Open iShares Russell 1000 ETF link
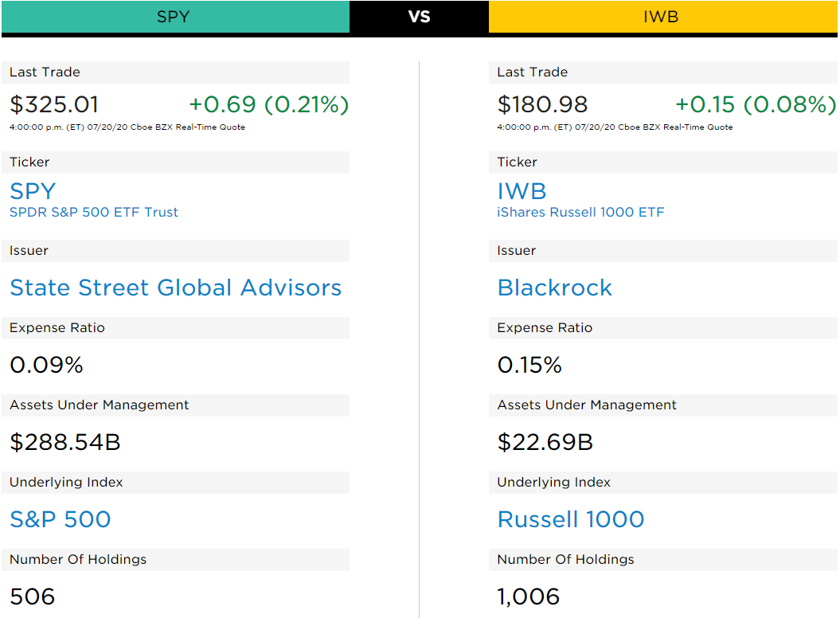Image resolution: width=840 pixels, height=618 pixels. coord(580,213)
